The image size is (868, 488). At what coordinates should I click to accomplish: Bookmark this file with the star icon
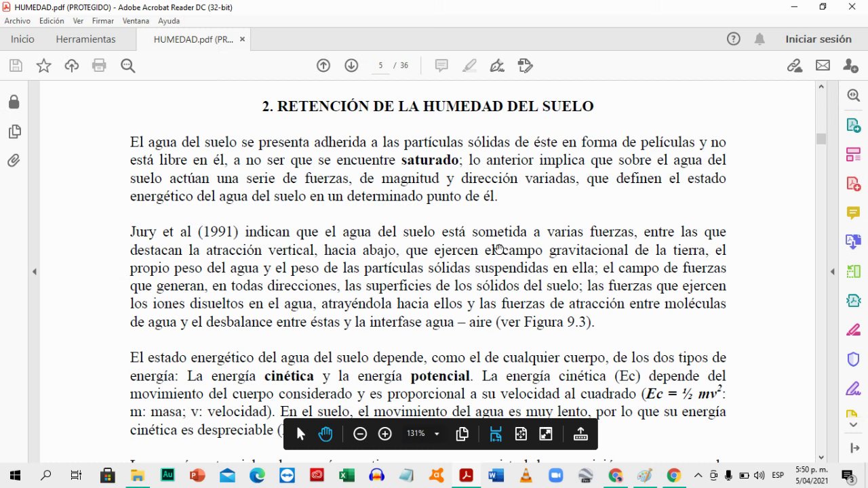[x=43, y=66]
